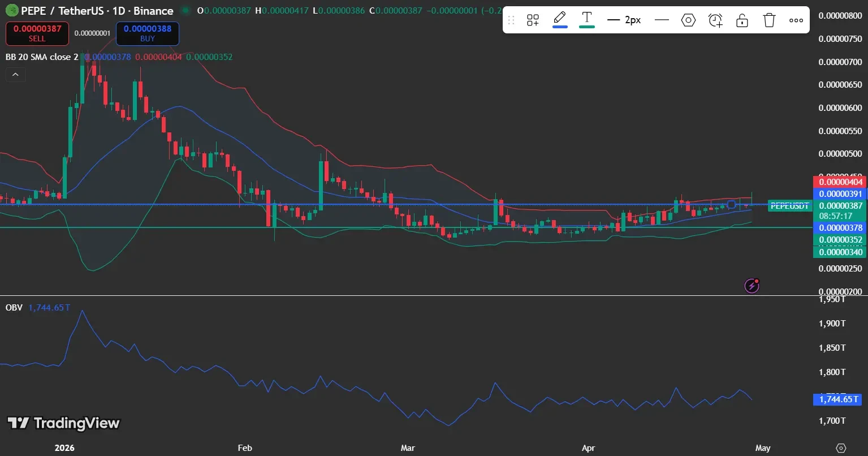
Task: Open drawing templates in the floating toolbar
Action: tap(533, 20)
